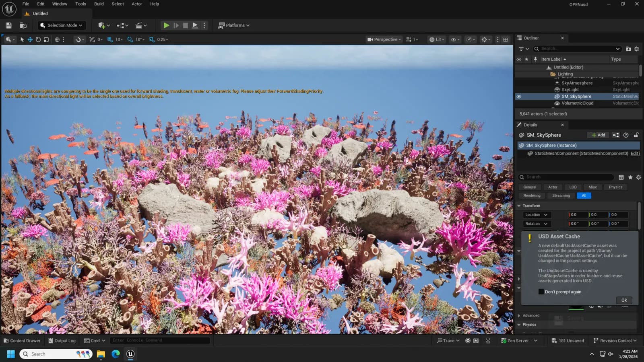
Task: Start Play in Editor with green play button
Action: (166, 25)
